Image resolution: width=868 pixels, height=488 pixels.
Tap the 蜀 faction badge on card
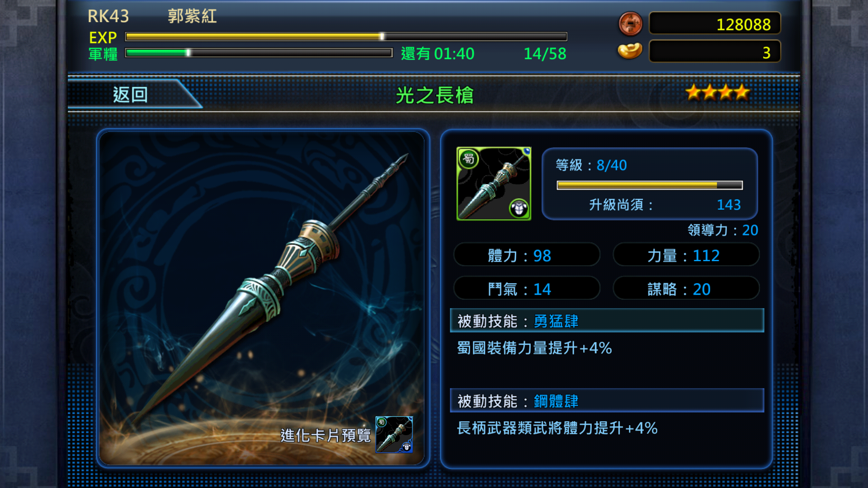coord(469,159)
